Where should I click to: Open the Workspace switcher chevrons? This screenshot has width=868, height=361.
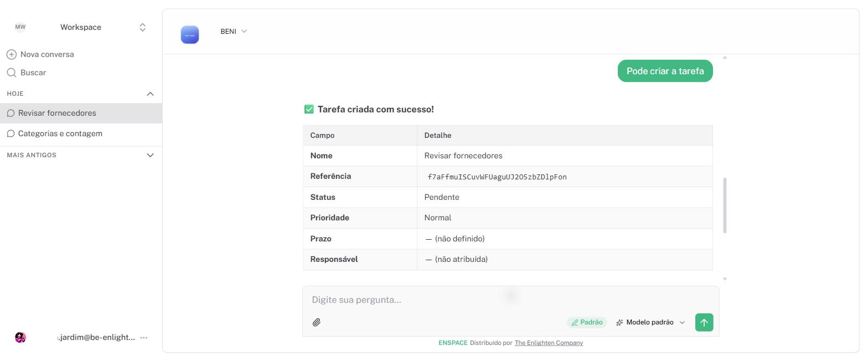(x=142, y=27)
